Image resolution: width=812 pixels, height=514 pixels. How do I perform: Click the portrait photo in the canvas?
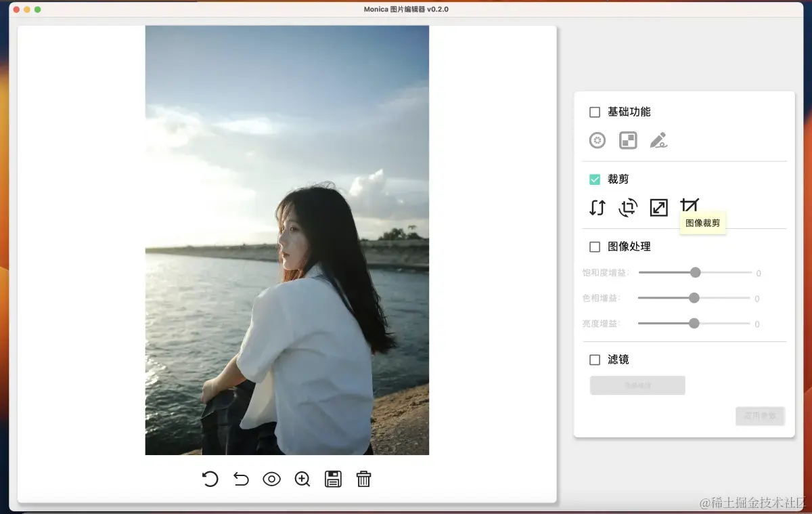tap(287, 240)
